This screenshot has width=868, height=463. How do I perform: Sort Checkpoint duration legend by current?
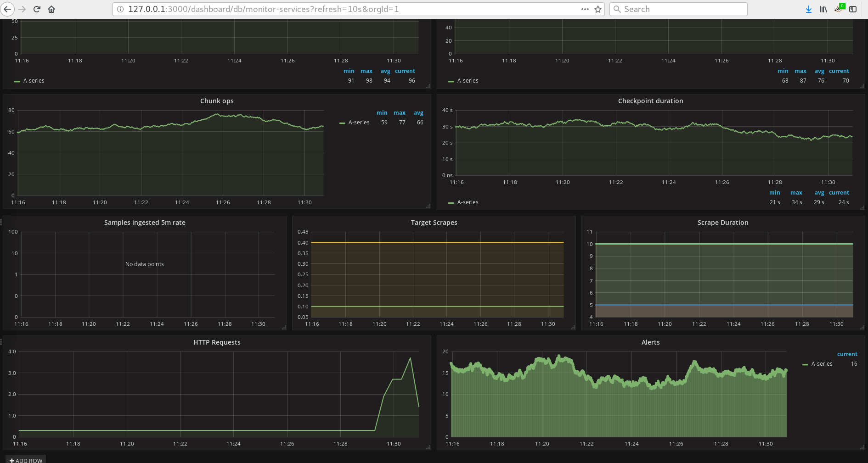tap(839, 193)
